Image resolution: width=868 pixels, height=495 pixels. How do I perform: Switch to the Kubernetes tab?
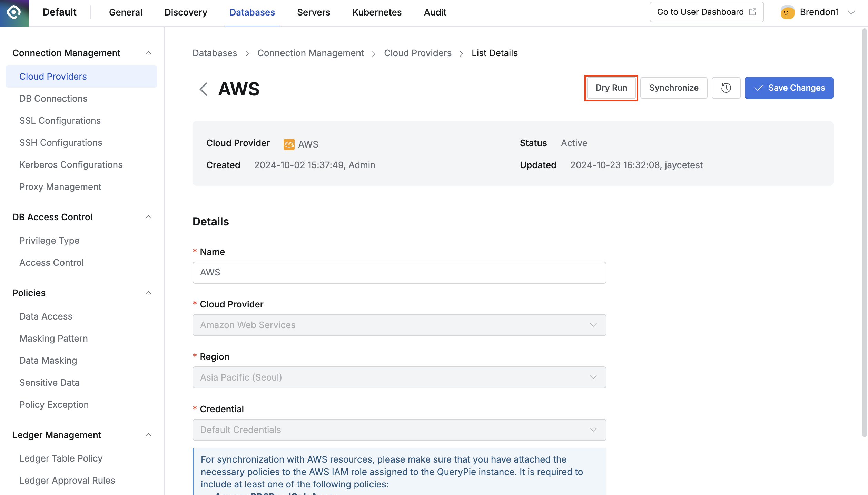tap(377, 12)
